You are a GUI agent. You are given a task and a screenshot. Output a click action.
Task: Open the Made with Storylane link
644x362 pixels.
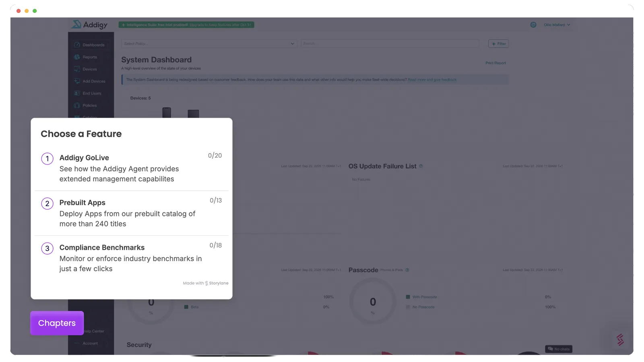pos(205,283)
